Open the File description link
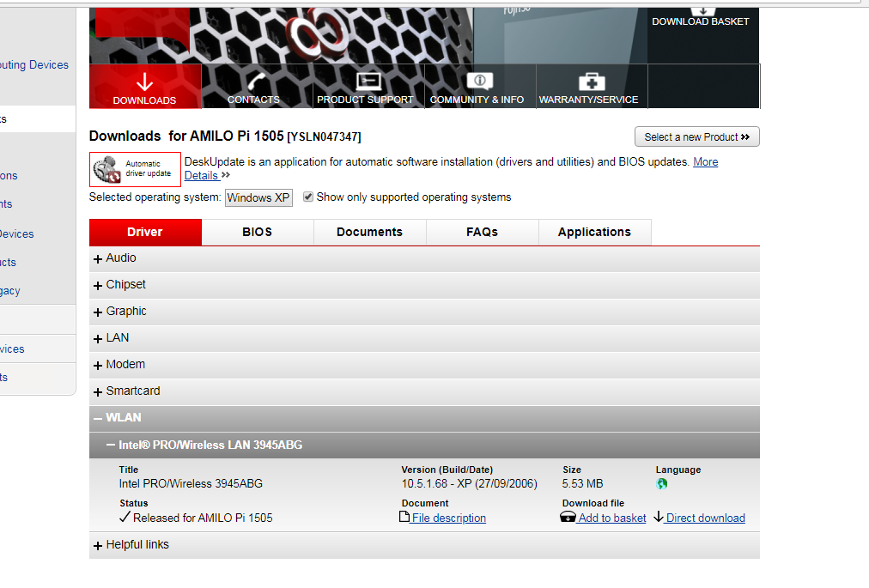Viewport: 869px width, 588px height. [x=449, y=518]
